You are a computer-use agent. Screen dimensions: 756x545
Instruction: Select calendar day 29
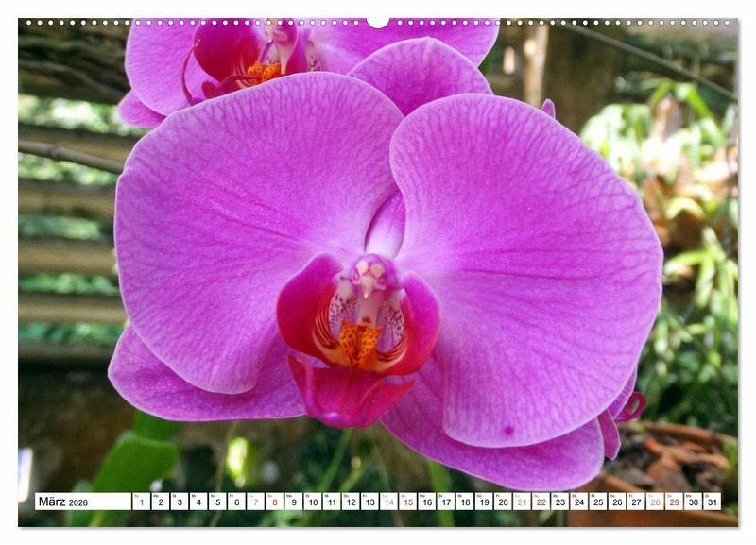(x=675, y=502)
